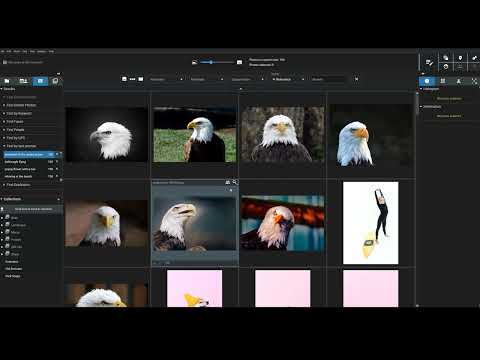Adjust the thumbnail size slider
The height and width of the screenshot is (360, 480).
coord(218,62)
